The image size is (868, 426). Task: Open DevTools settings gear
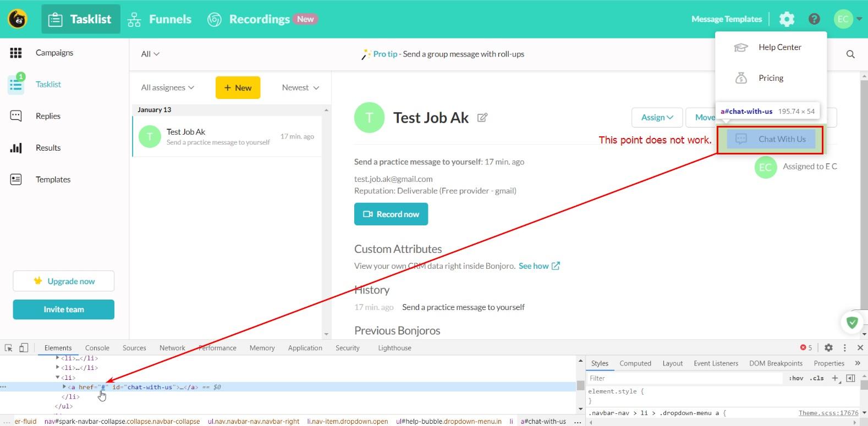click(828, 347)
